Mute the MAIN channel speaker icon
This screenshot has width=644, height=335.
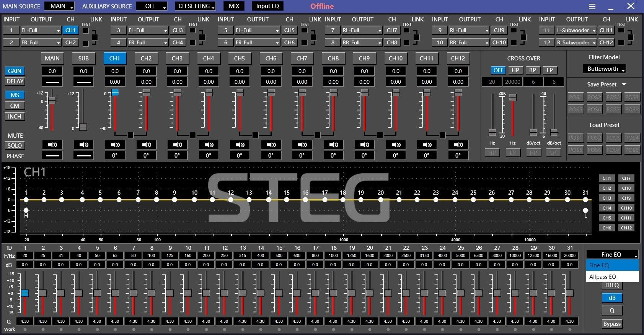click(x=52, y=145)
